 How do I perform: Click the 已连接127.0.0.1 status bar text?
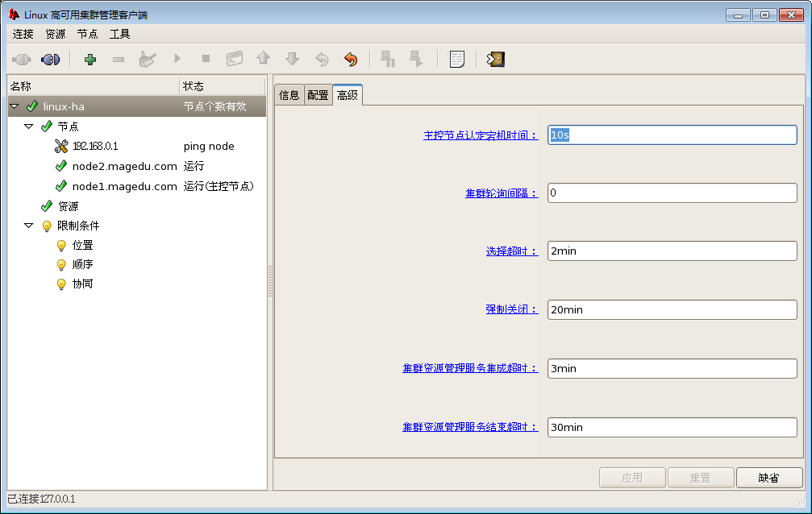(41, 499)
